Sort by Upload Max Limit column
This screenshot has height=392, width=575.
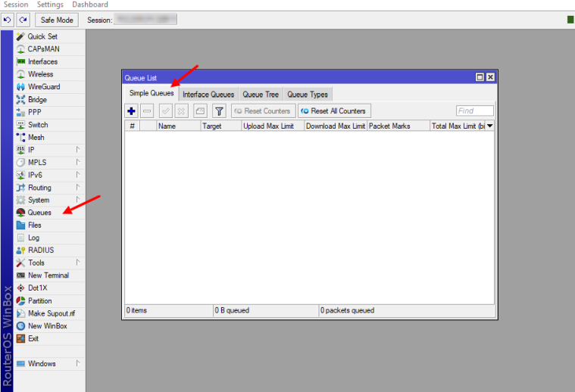[273, 126]
